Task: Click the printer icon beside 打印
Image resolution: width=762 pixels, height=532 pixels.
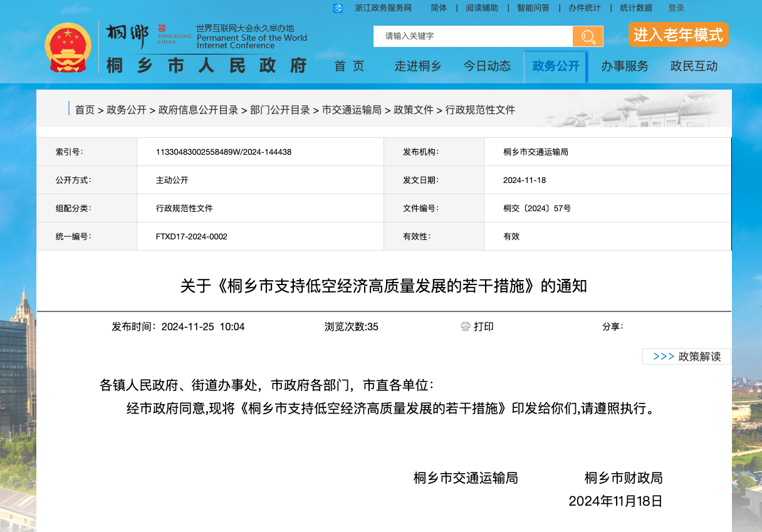Action: [x=464, y=326]
